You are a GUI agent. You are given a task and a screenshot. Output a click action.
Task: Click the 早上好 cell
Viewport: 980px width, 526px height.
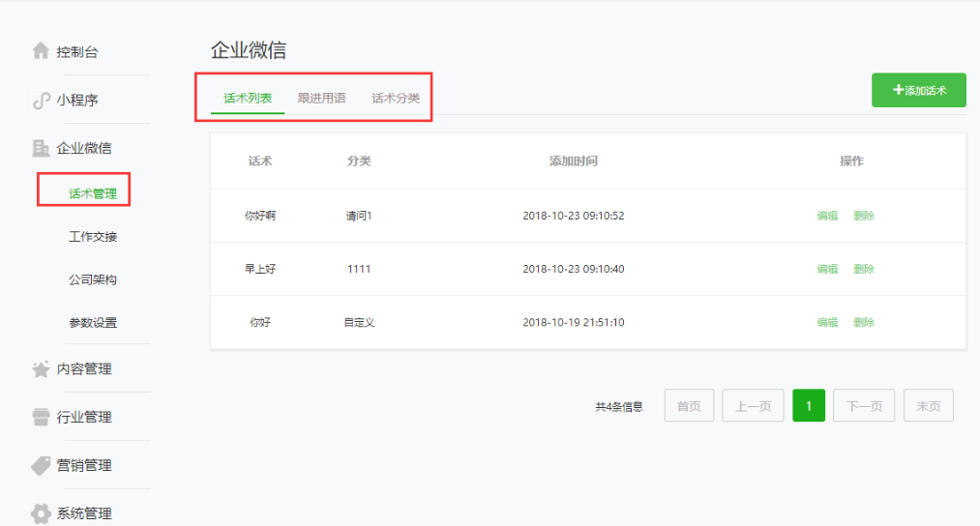tap(260, 269)
